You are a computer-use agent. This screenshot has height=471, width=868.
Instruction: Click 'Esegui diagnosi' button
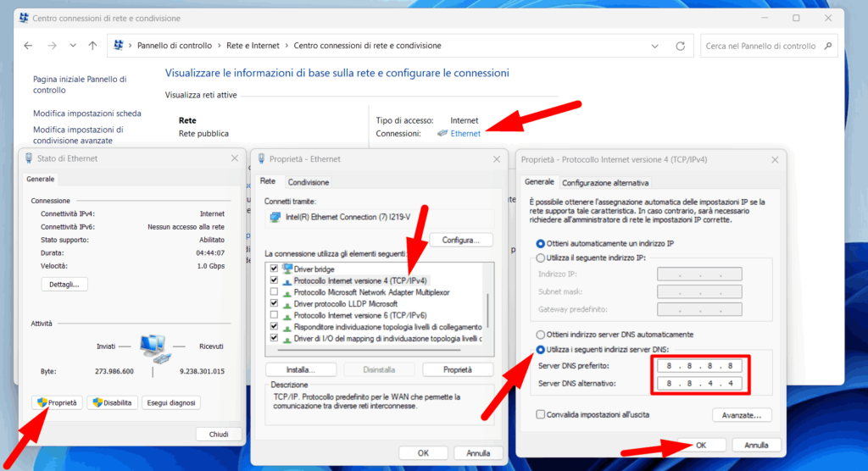pos(171,402)
